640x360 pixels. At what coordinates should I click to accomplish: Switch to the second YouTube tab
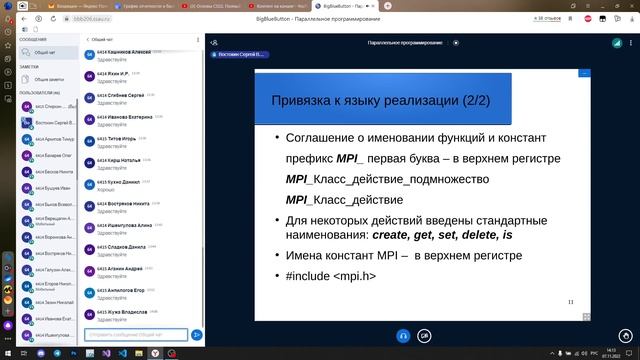click(278, 6)
